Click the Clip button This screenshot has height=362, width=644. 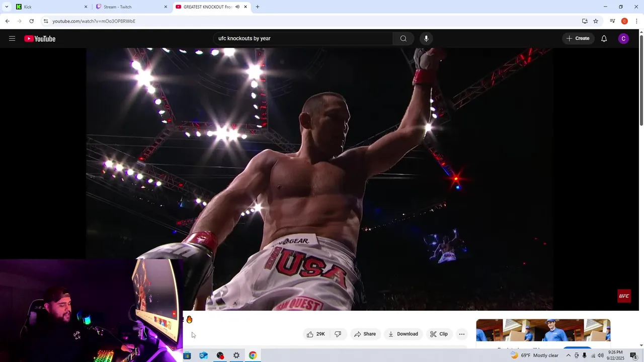[439, 334]
